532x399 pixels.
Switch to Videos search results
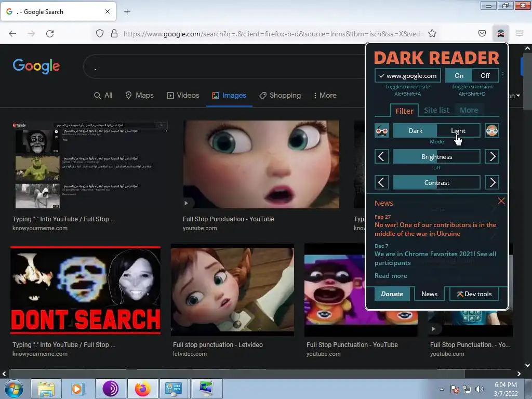coord(183,96)
